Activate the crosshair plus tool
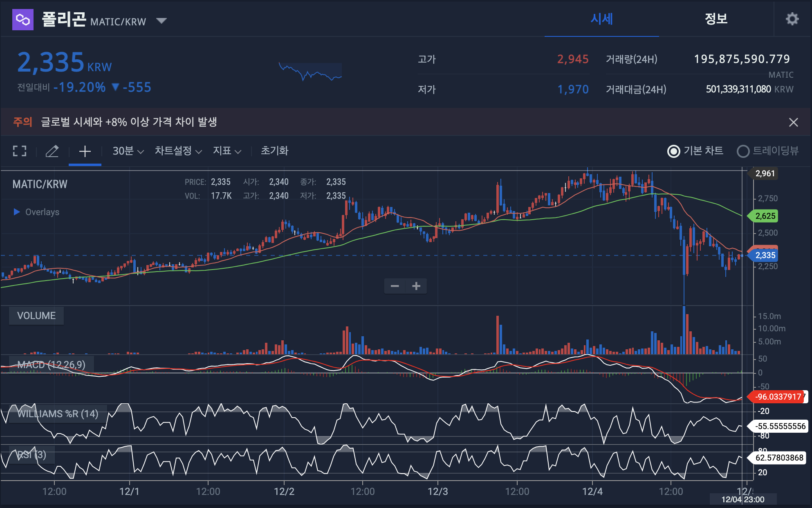This screenshot has width=812, height=508. click(x=85, y=151)
